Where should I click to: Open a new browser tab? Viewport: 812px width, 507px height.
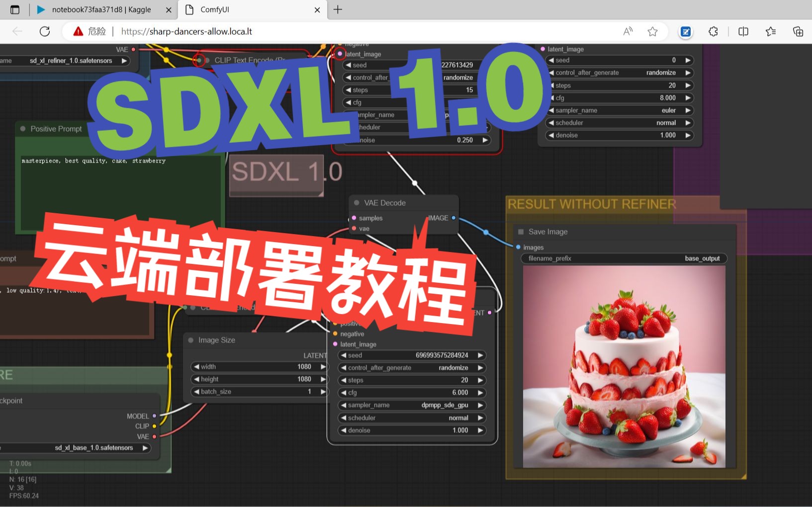coord(338,9)
